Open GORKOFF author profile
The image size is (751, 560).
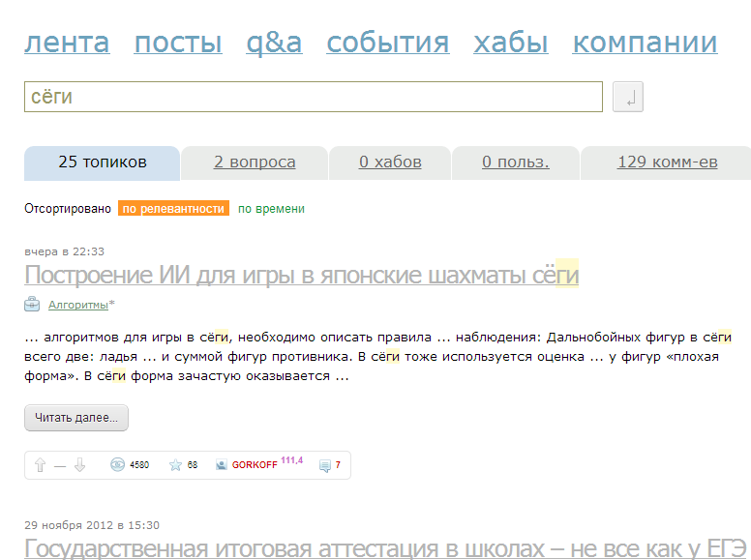coord(255,465)
